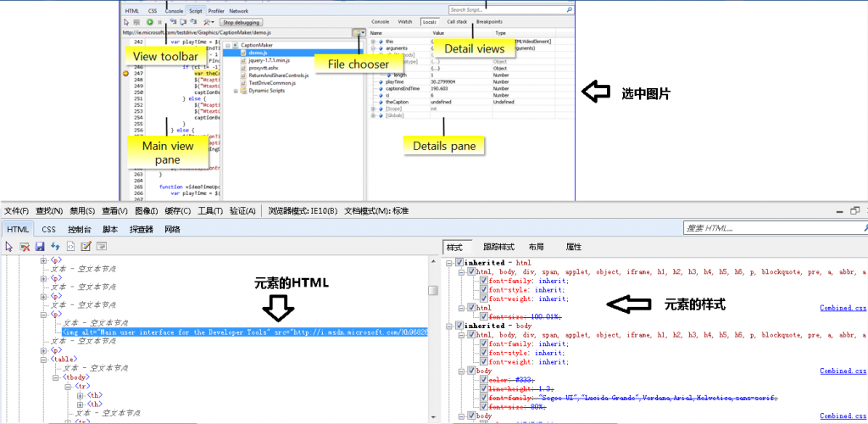Open the 查找(N) menu
The width and height of the screenshot is (868, 424).
point(49,211)
